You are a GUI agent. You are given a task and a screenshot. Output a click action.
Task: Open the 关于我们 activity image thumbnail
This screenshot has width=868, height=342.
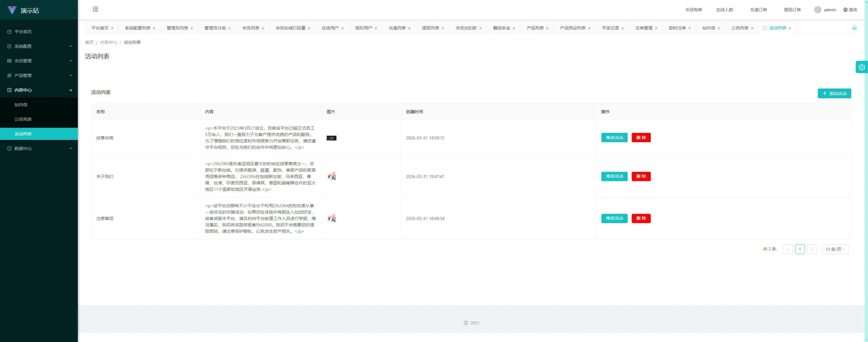(332, 176)
